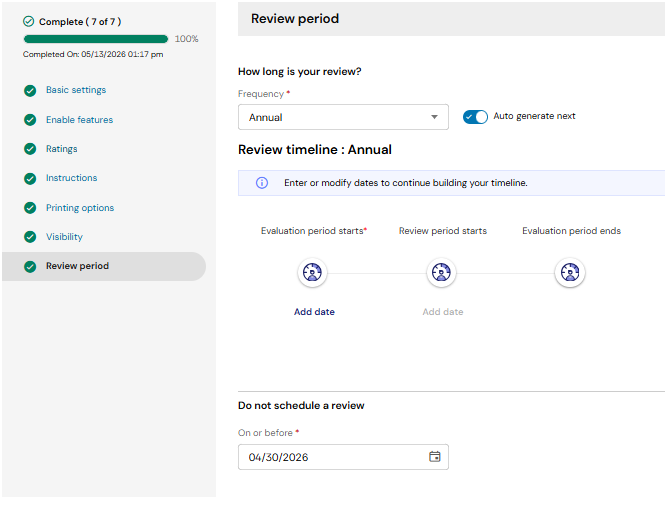Click the Enter or modify dates message
The height and width of the screenshot is (507, 665).
[x=406, y=183]
